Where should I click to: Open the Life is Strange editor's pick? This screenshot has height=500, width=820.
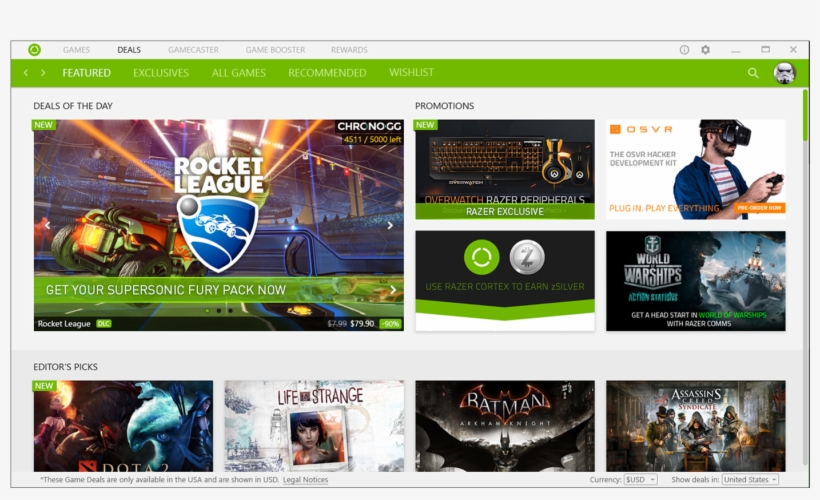(x=314, y=426)
